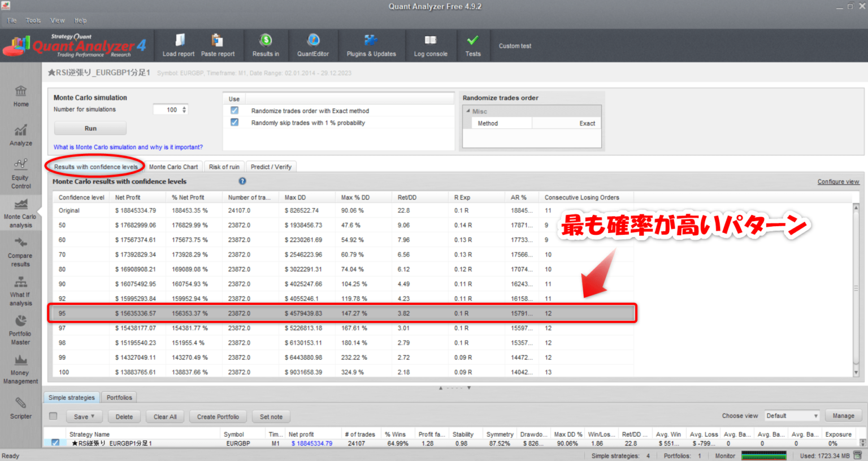Increase simulations using the stepper arrow

[x=185, y=107]
